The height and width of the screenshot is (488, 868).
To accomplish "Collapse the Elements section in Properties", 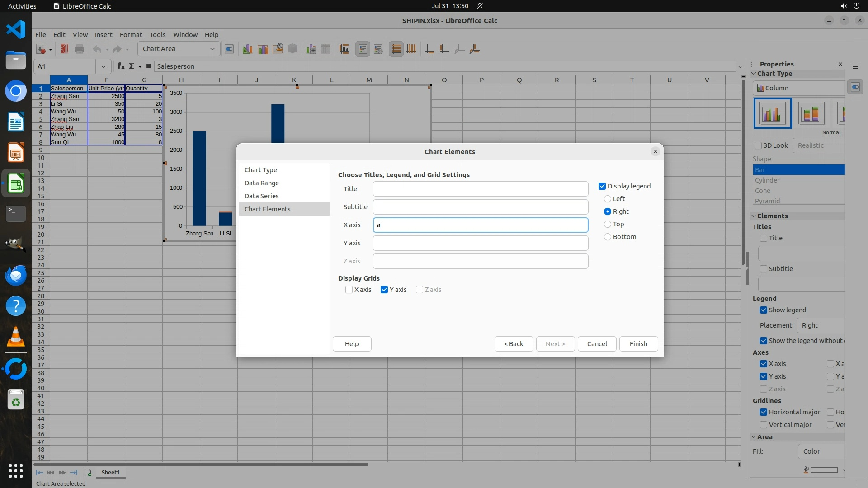I will [x=754, y=216].
